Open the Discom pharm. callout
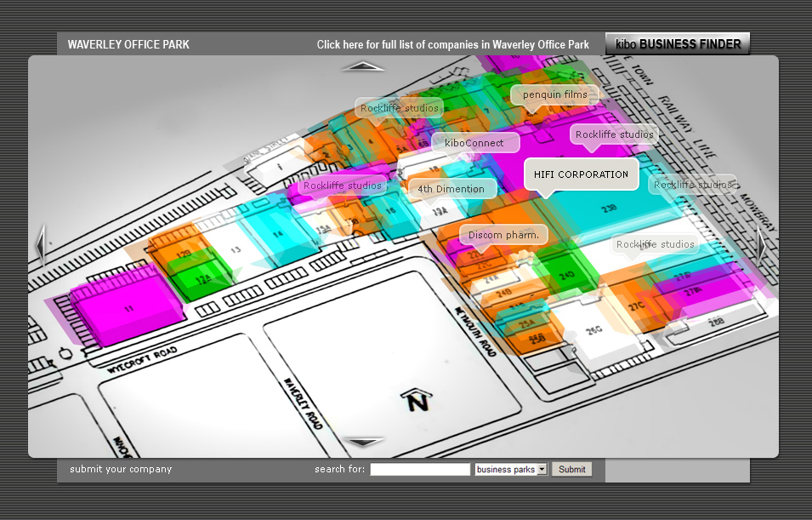Image resolution: width=812 pixels, height=520 pixels. point(503,235)
